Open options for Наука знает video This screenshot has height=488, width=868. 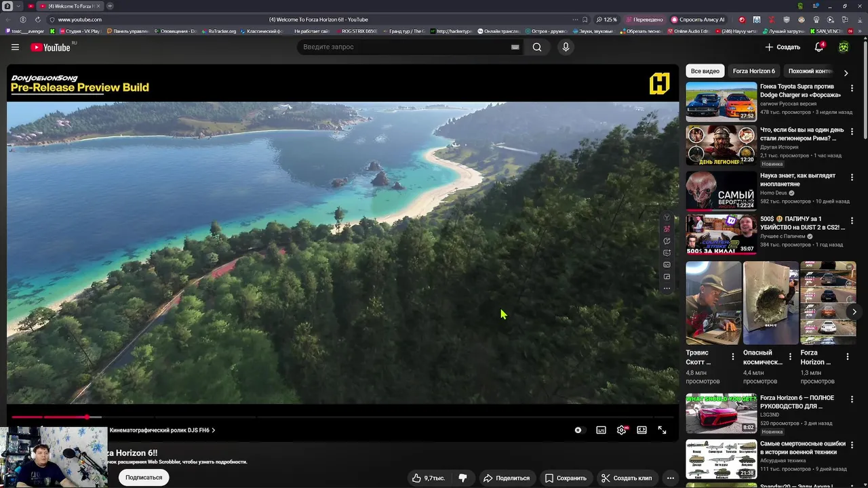click(852, 177)
